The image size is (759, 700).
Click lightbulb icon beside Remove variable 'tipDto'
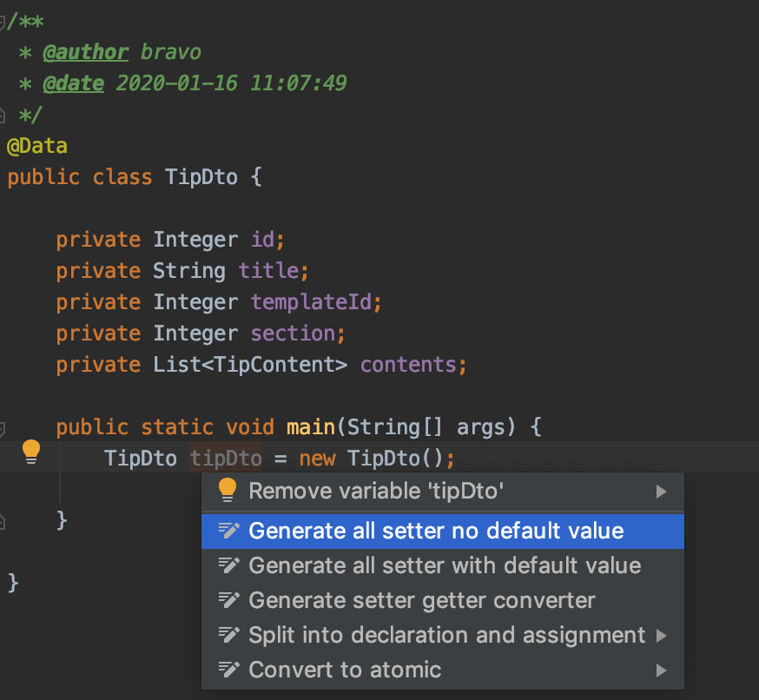pyautogui.click(x=228, y=491)
